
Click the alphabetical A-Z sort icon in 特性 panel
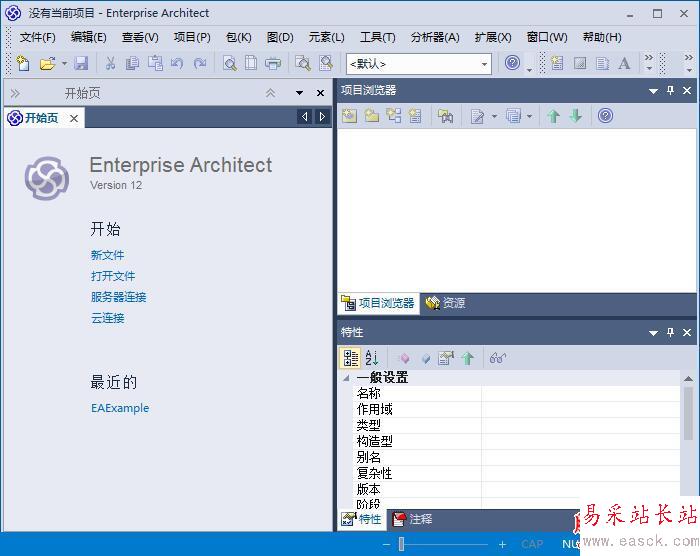pos(371,358)
